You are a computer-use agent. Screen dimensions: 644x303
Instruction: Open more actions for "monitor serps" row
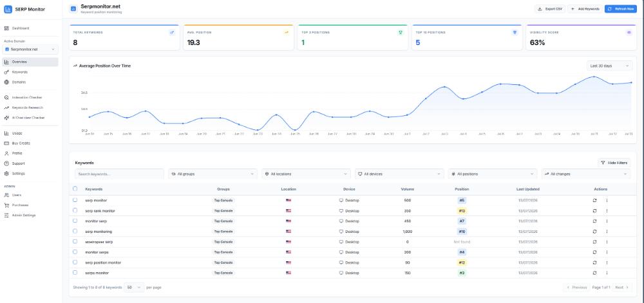click(607, 252)
